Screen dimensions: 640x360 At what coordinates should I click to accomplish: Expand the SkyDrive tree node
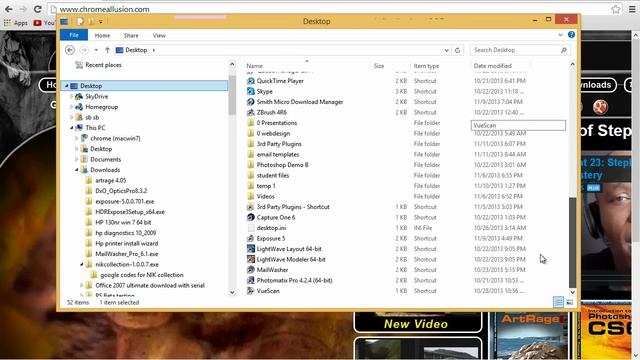coord(71,96)
